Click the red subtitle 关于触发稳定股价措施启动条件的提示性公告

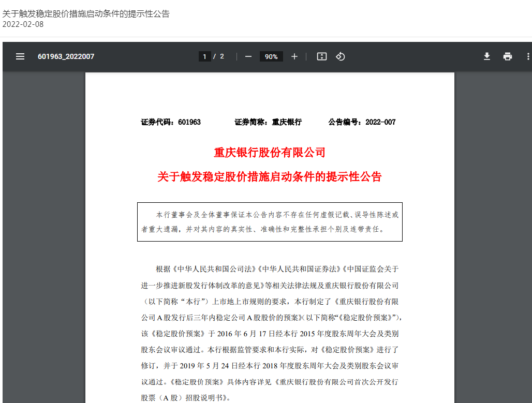coord(270,177)
